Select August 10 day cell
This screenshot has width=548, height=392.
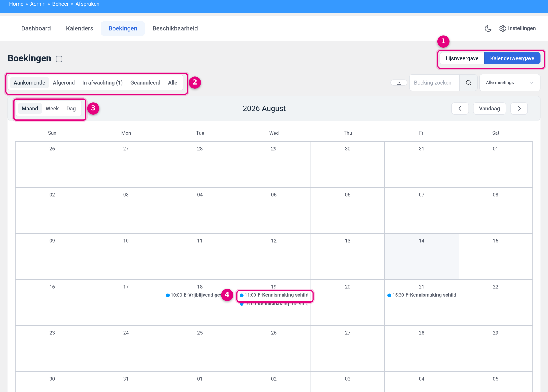[x=126, y=256]
